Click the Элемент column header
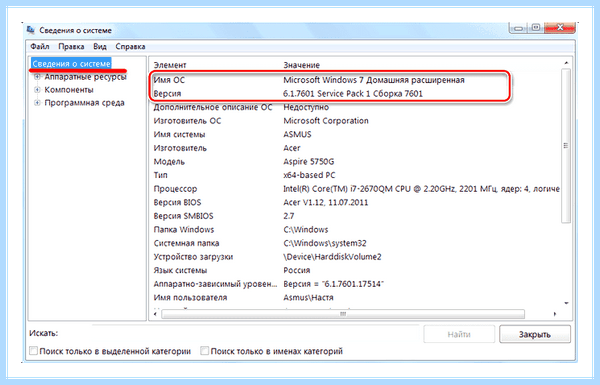 [170, 65]
